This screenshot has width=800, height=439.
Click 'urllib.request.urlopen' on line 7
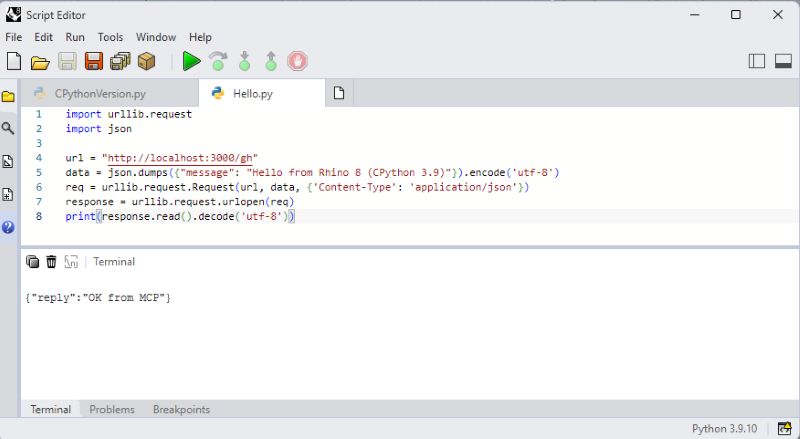click(x=198, y=202)
